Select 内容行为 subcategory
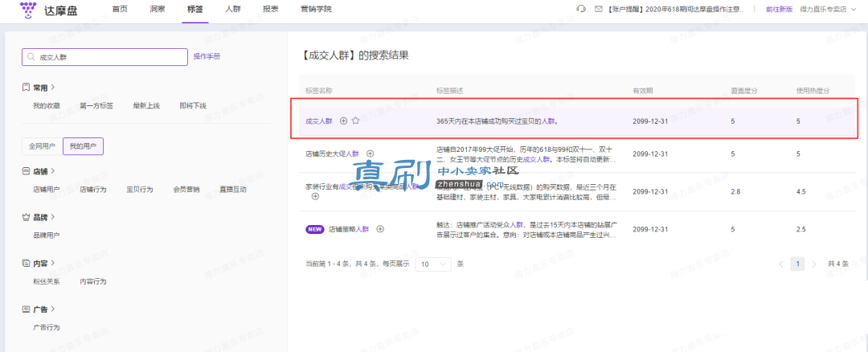 (x=93, y=281)
